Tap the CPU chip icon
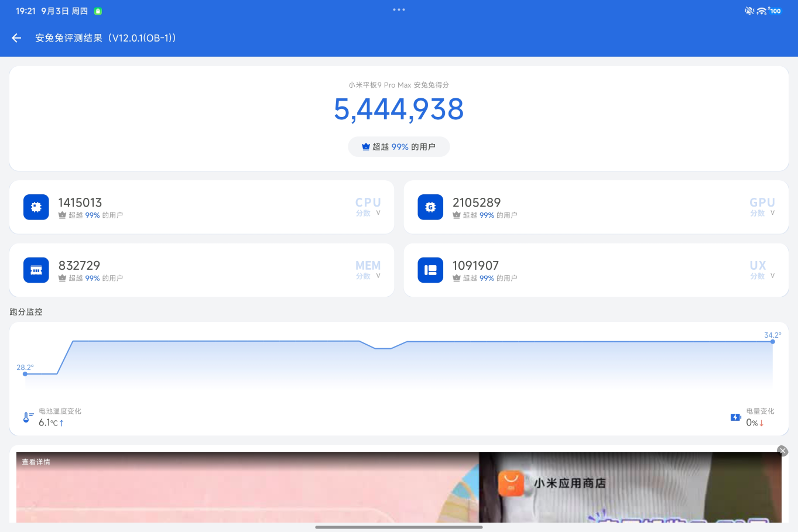Viewport: 798px width, 532px height. [36, 207]
